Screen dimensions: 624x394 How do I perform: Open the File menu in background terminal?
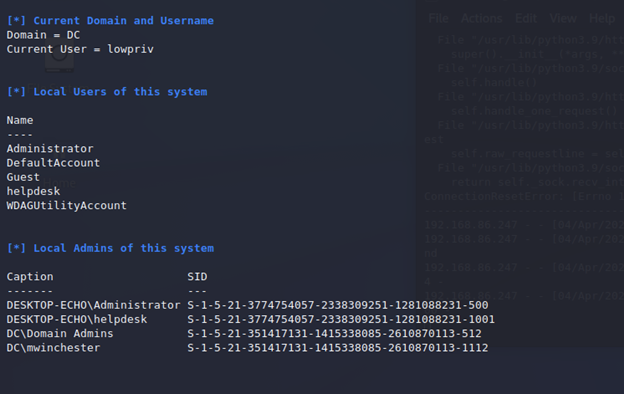tap(439, 18)
